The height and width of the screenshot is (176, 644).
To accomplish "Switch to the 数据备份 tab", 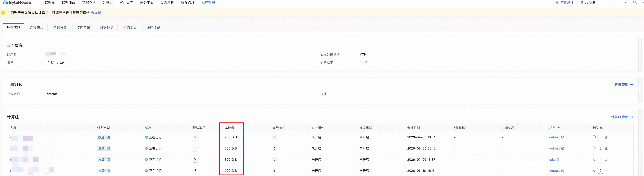I will [x=107, y=28].
